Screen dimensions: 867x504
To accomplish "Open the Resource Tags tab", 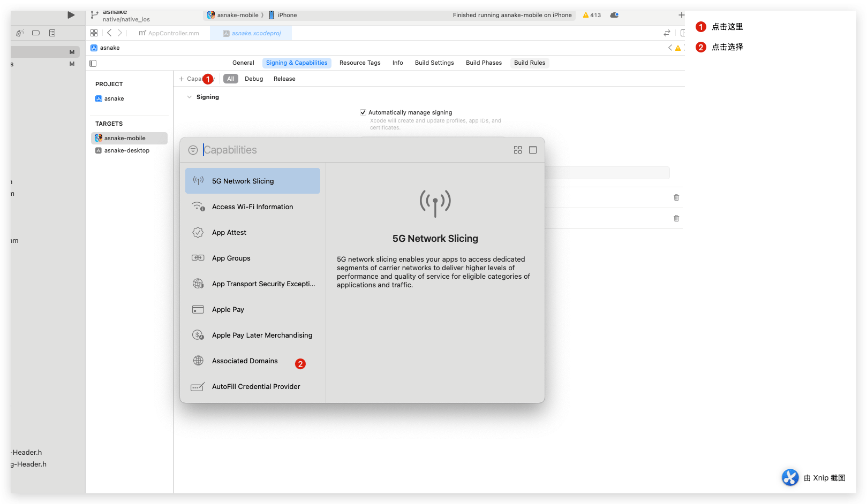I will [360, 63].
